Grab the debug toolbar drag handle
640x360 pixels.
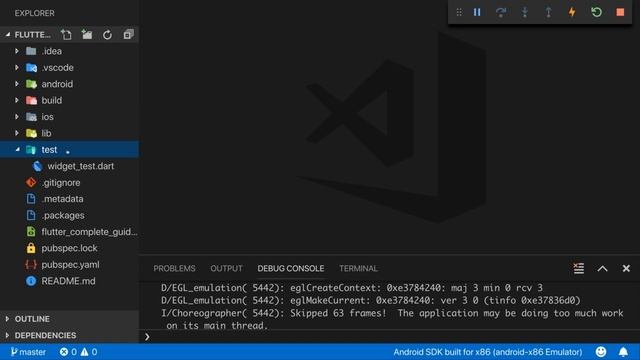[x=459, y=12]
